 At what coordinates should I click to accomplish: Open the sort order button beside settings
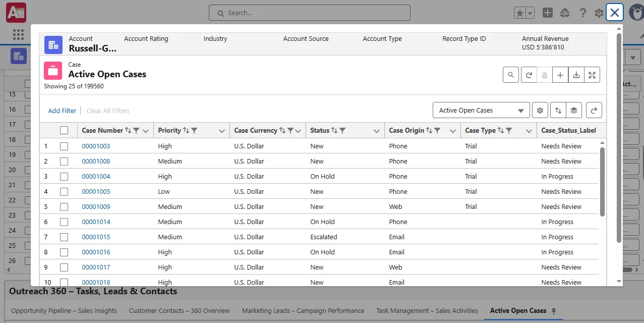[x=558, y=110]
